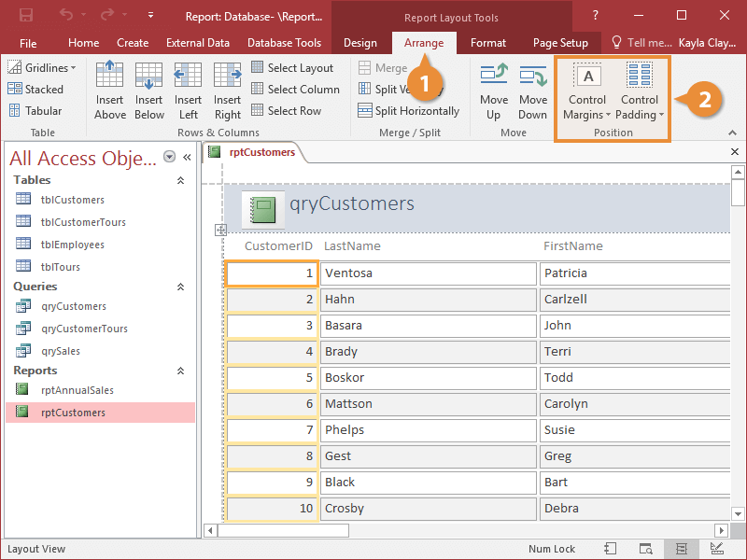Apply Stacked table layout

[35, 89]
